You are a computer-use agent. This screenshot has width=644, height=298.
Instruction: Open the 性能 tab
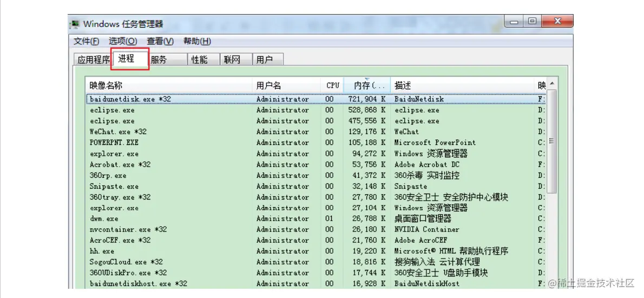(x=203, y=59)
